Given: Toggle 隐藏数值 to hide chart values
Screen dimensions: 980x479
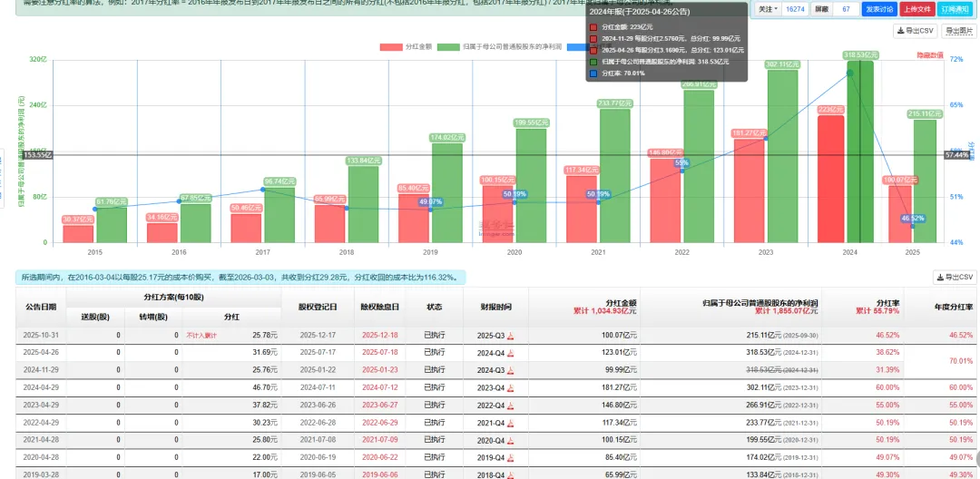Looking at the screenshot, I should (x=930, y=55).
